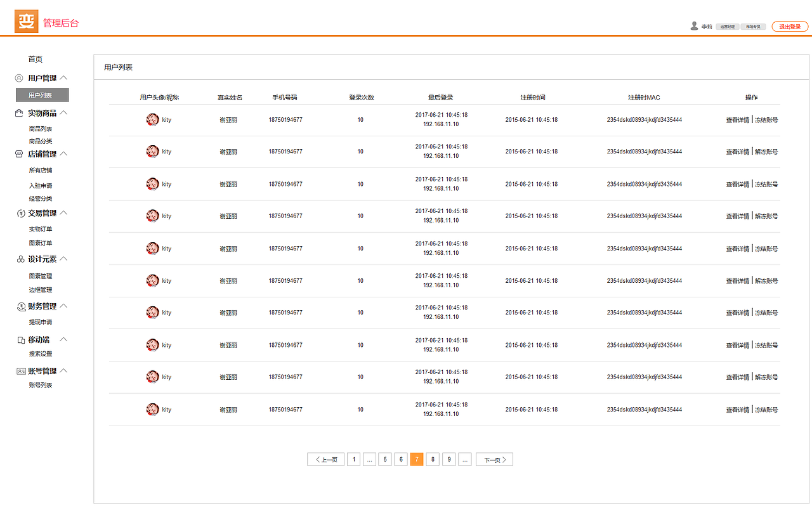Screen dimensions: 812x513
Task: Click the 店铺管理 section label
Action: (x=43, y=153)
